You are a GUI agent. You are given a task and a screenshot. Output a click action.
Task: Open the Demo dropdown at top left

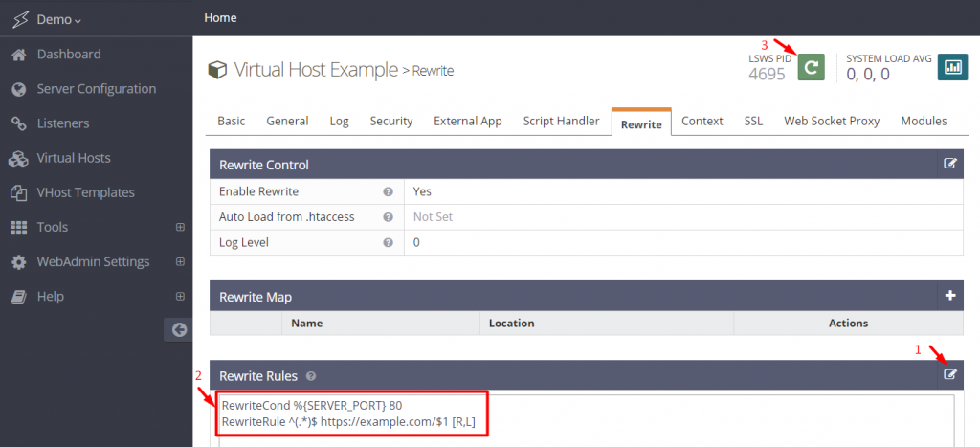[x=59, y=20]
